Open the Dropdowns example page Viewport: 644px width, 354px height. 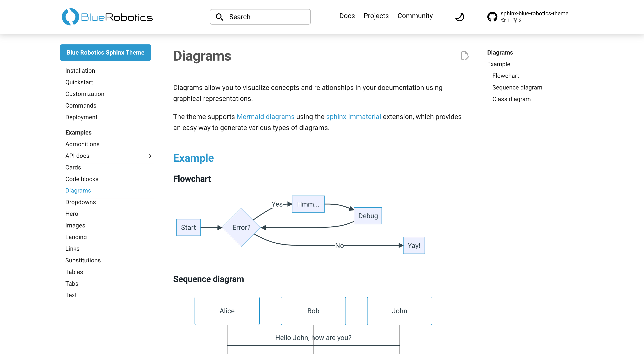(80, 202)
